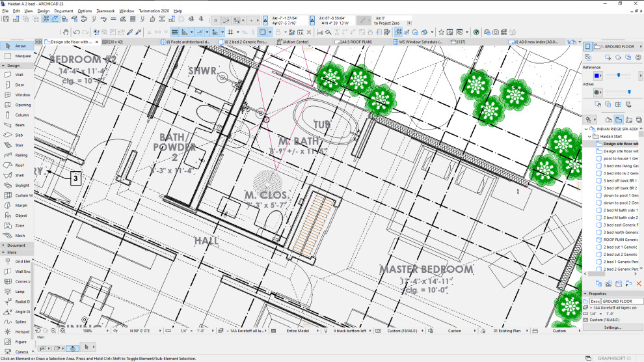Click the camera icon in top toolbar

pos(496,32)
